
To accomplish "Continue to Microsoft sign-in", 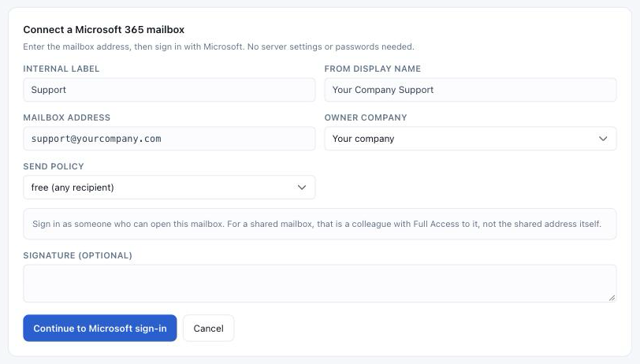I will click(x=100, y=328).
